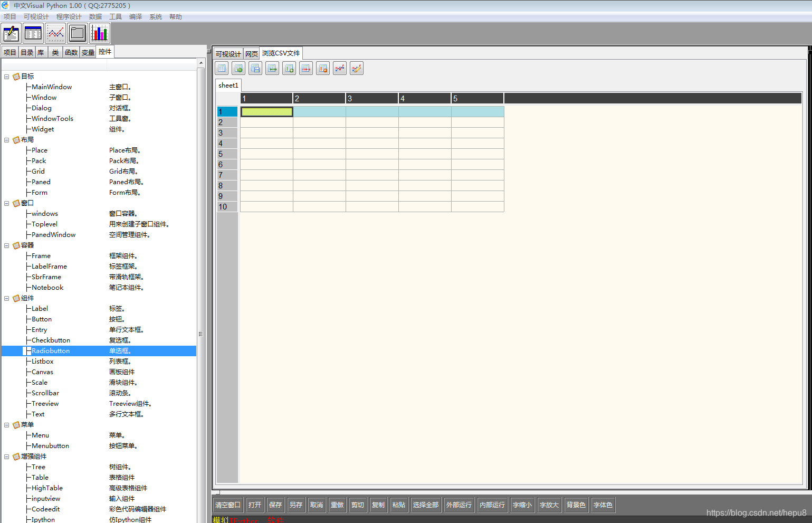Click the 另存 button
The image size is (812, 523).
(x=296, y=505)
